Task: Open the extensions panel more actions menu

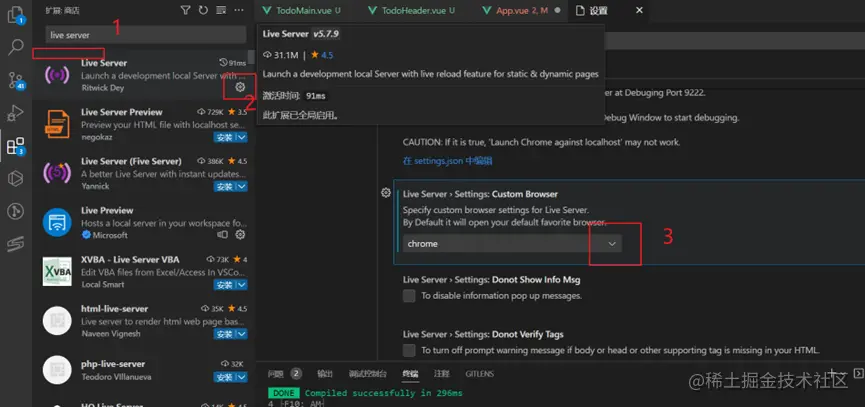Action: pos(238,10)
